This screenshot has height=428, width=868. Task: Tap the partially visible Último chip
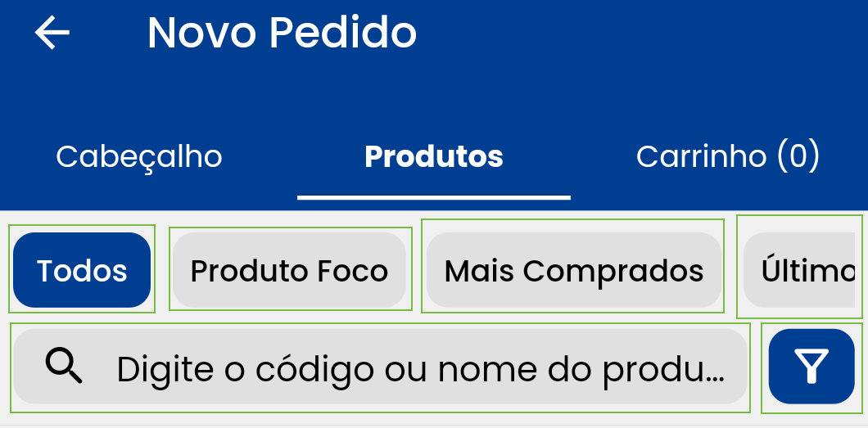click(804, 270)
